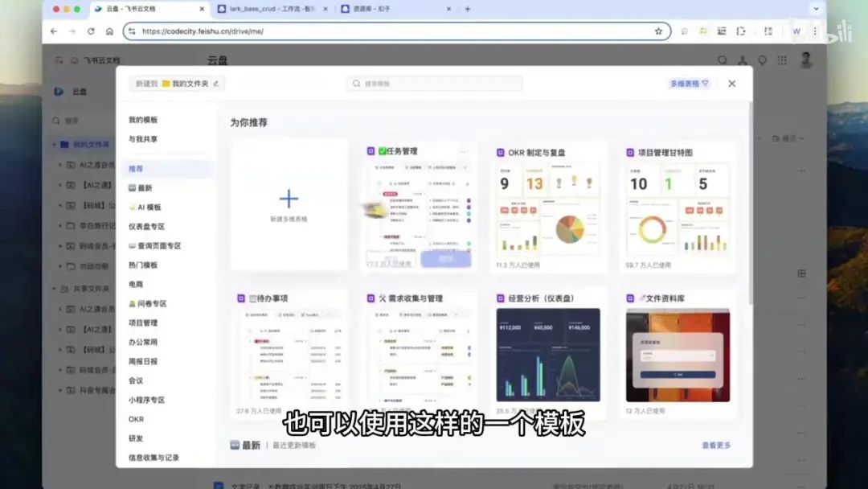This screenshot has height=489, width=868.
Task: Open the apps grid icon in Feishu header
Action: coord(782,60)
